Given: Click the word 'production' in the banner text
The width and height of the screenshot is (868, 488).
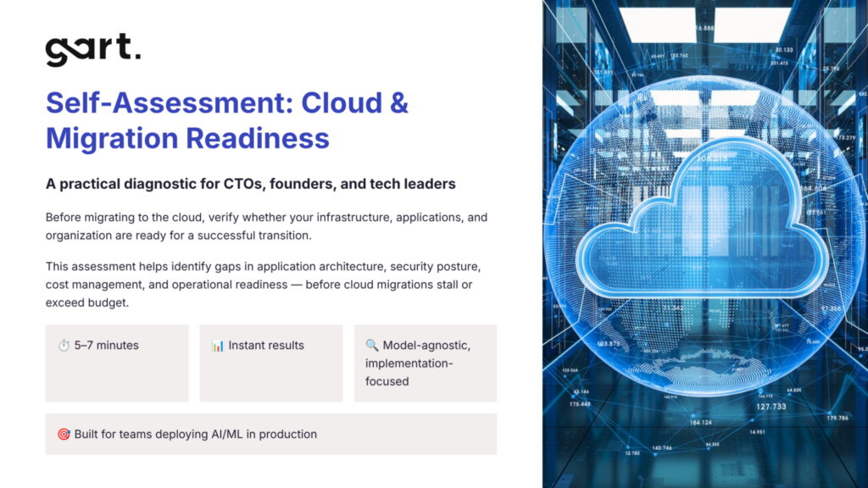Looking at the screenshot, I should click(x=292, y=434).
